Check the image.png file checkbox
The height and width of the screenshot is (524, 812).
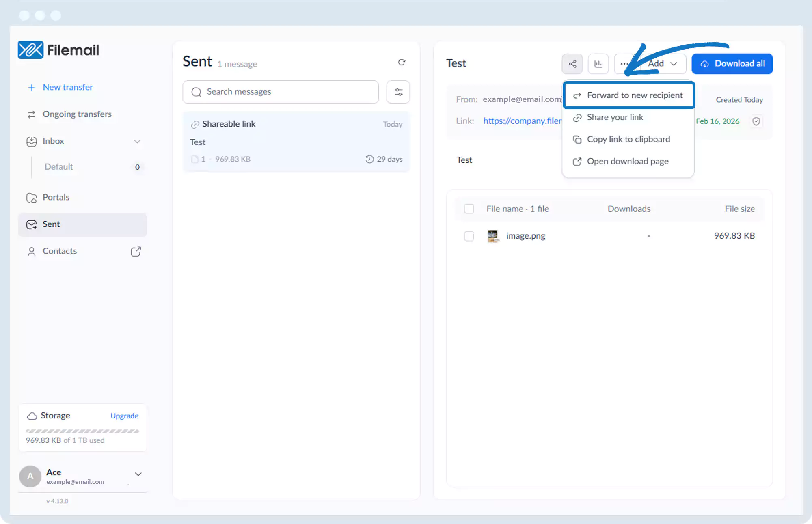(x=469, y=236)
